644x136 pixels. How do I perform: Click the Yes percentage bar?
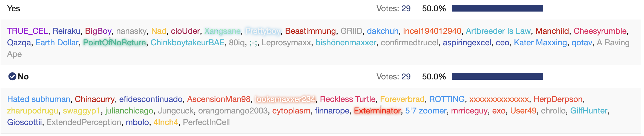497,8
